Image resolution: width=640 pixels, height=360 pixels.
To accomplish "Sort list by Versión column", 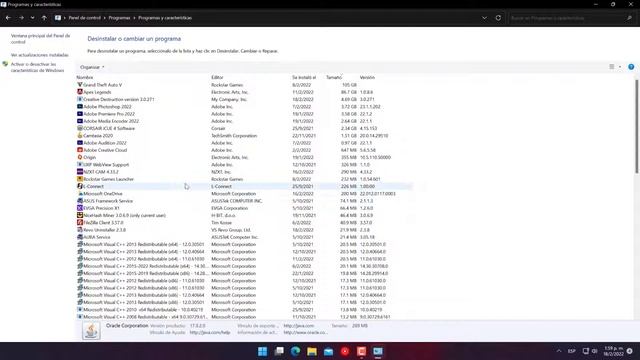I will [367, 77].
